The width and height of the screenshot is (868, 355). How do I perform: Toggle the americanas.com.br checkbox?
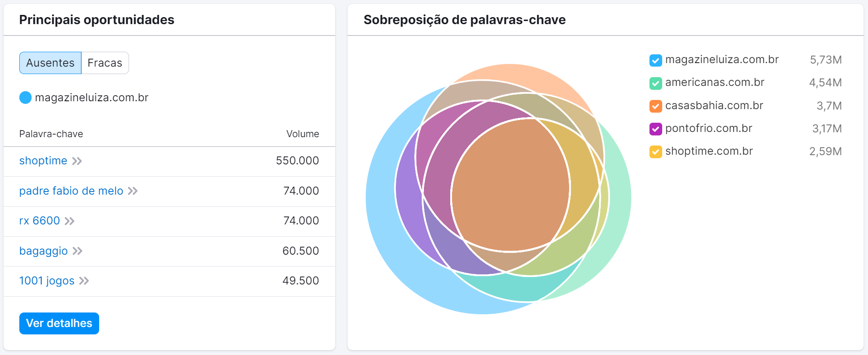pyautogui.click(x=656, y=83)
